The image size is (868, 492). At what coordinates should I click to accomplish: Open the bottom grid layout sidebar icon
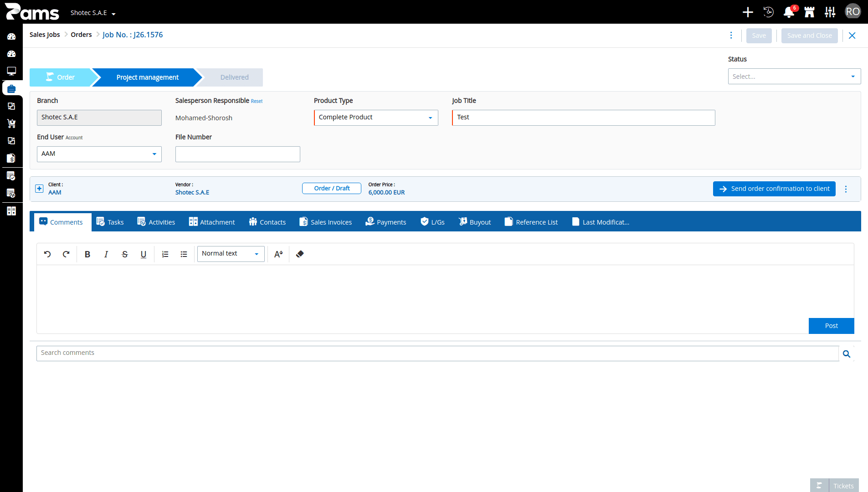[x=11, y=211]
